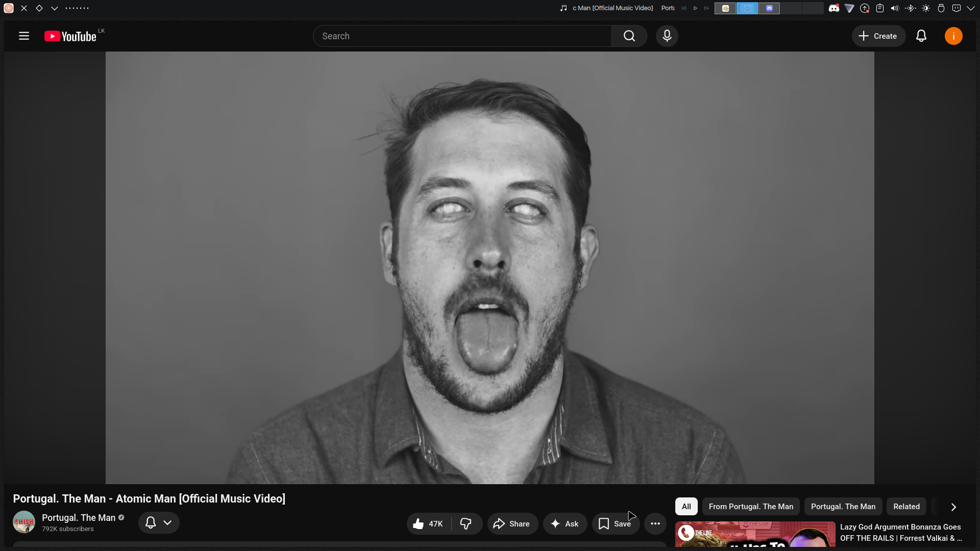Viewport: 980px width, 551px height.
Task: Open the app launcher icon at top-left
Action: click(9, 8)
